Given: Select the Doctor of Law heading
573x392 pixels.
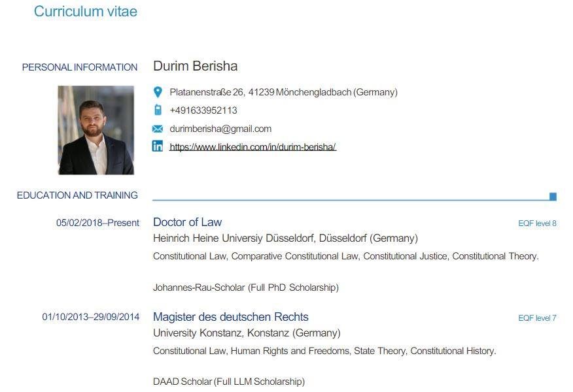Looking at the screenshot, I should 187,222.
